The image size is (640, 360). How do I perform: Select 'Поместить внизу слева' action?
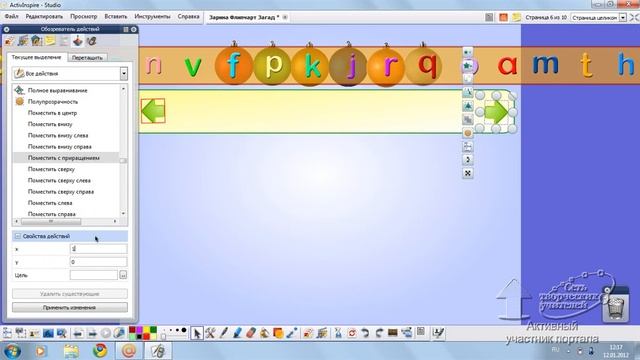pyautogui.click(x=58, y=136)
